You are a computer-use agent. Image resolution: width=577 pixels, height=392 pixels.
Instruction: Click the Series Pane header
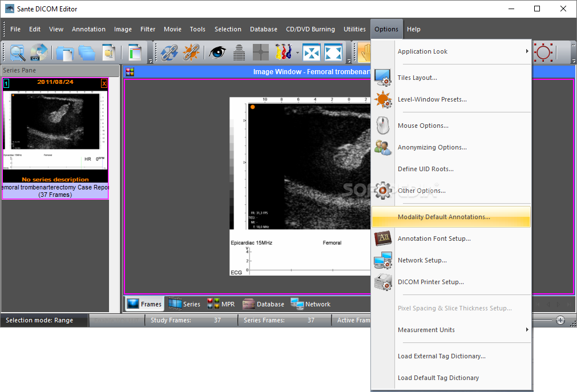60,70
